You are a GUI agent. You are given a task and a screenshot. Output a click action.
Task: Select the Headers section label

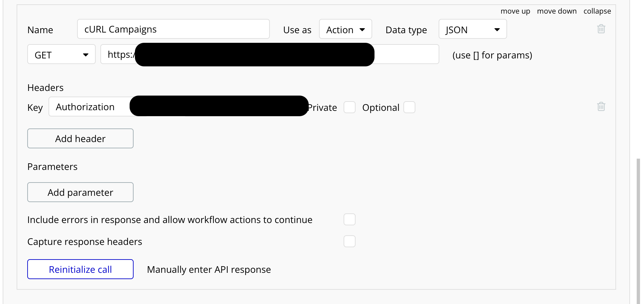click(x=46, y=88)
